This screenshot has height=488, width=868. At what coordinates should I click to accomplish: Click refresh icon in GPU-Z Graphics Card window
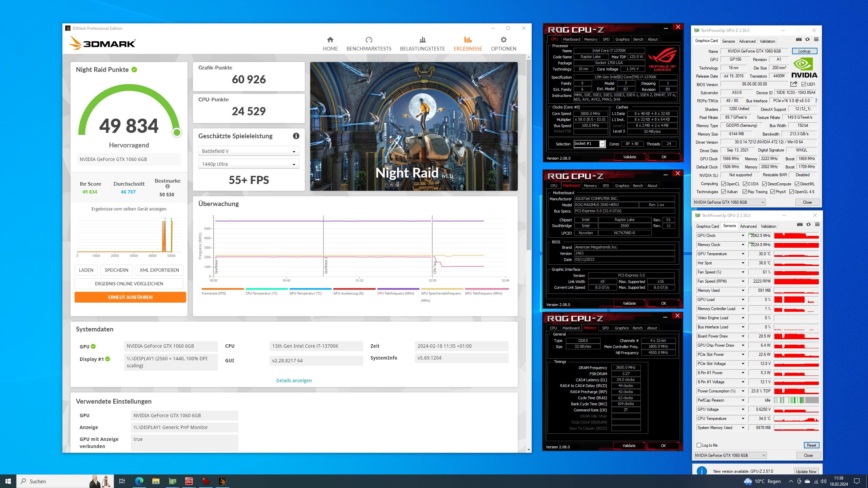(807, 40)
